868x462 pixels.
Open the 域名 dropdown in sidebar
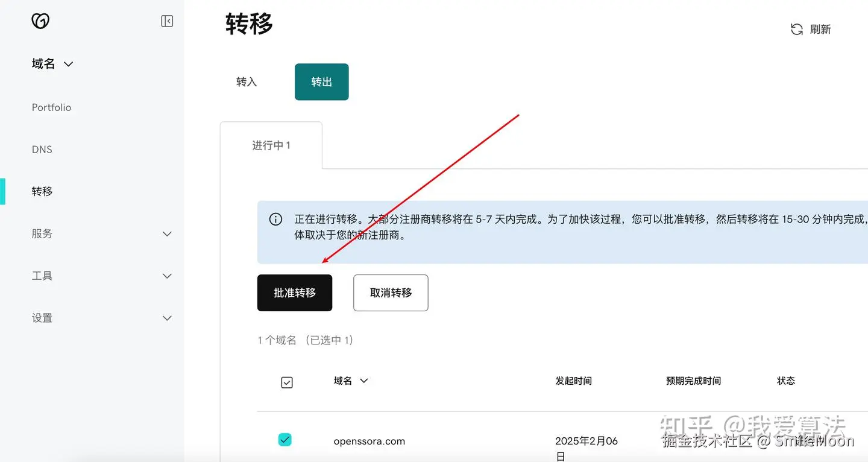pos(52,64)
